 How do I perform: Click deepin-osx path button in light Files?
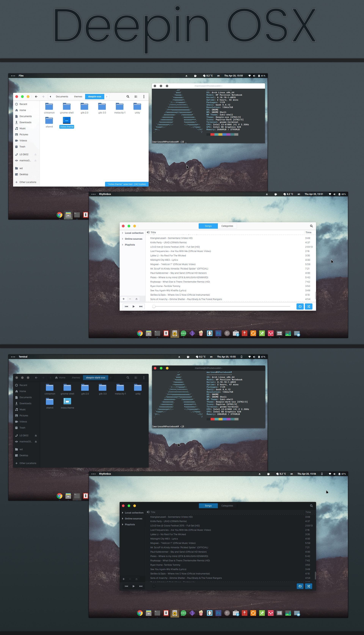coord(95,97)
